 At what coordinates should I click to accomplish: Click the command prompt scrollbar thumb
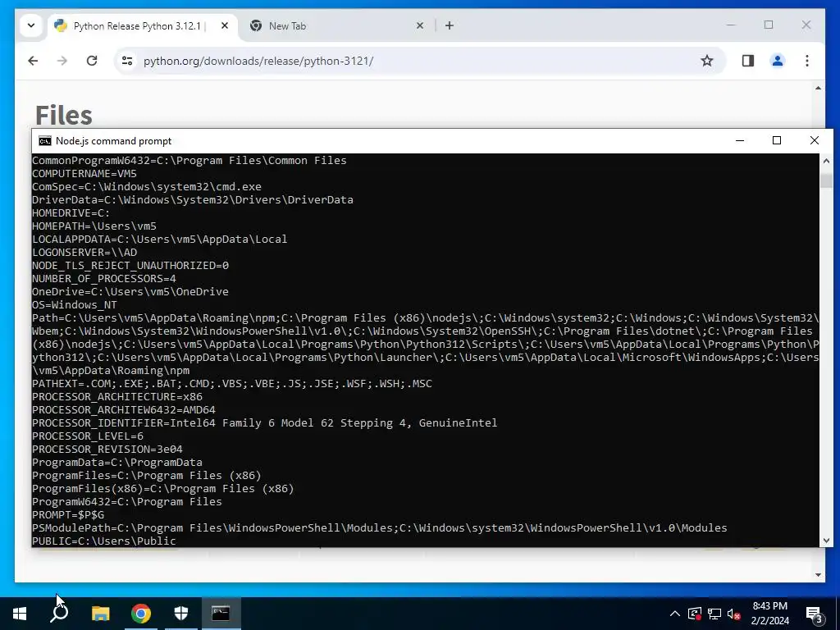point(826,180)
